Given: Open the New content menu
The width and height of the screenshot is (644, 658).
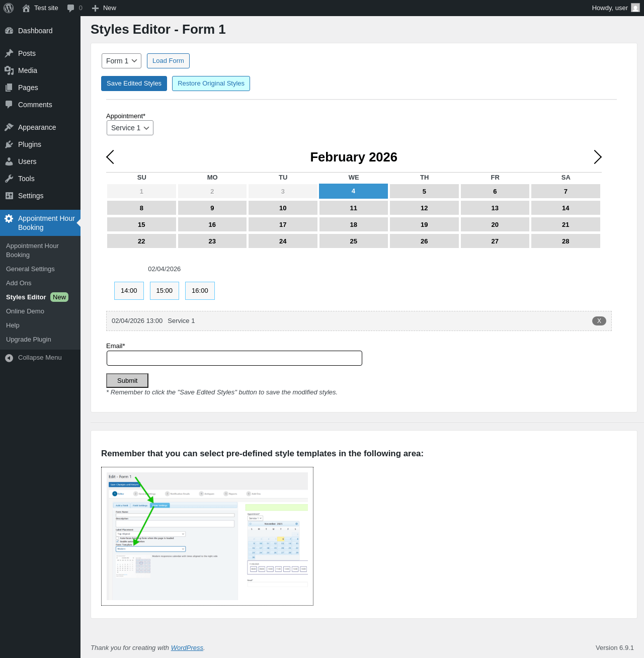Looking at the screenshot, I should click(104, 8).
